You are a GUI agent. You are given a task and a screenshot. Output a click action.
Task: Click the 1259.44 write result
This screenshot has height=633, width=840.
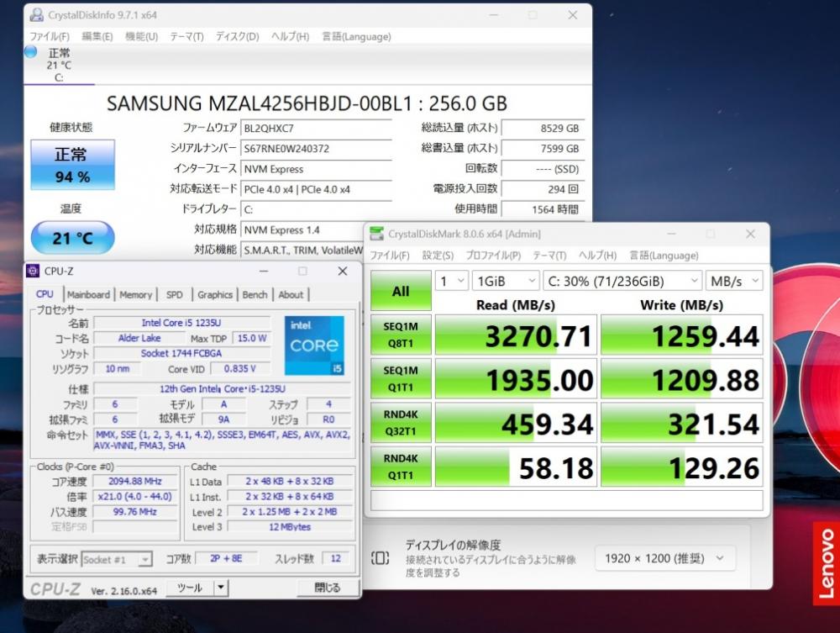coord(682,335)
